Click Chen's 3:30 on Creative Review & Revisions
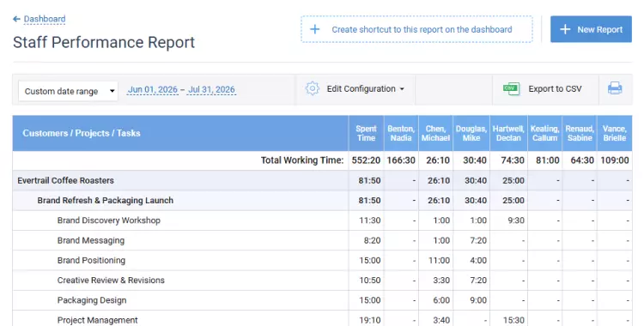Image resolution: width=644 pixels, height=326 pixels. pyautogui.click(x=441, y=281)
